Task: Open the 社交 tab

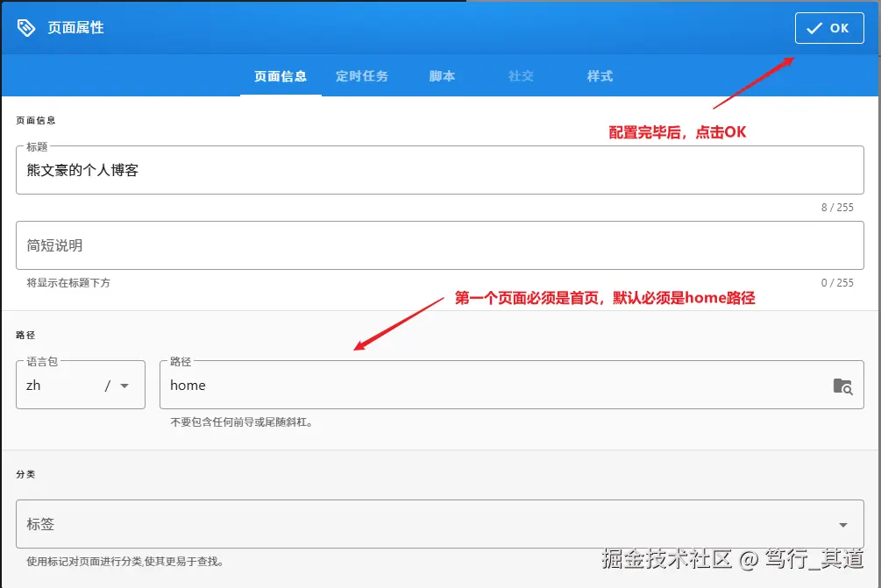Action: (x=520, y=75)
